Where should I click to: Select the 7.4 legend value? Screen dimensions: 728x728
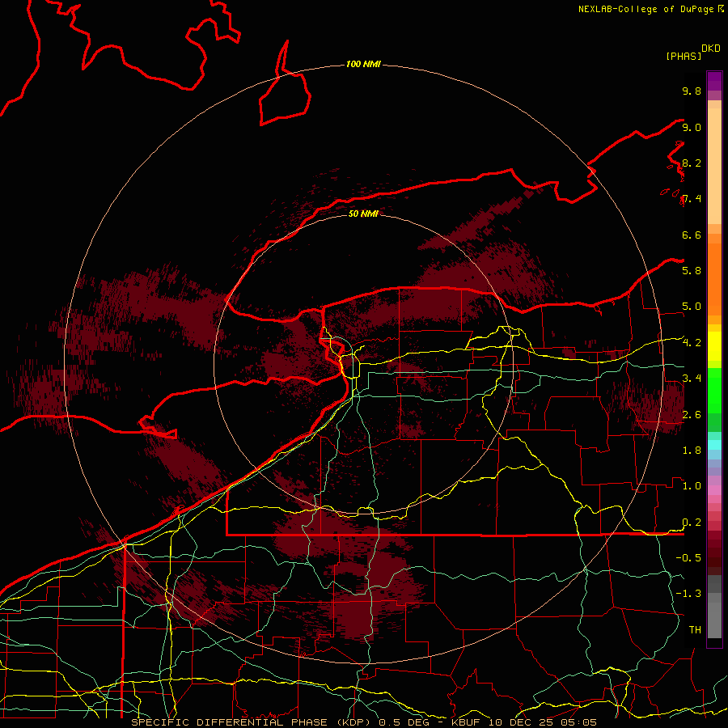coord(692,199)
